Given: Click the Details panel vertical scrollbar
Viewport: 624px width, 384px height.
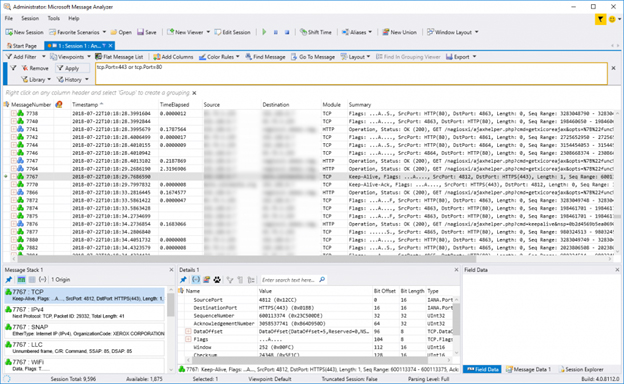Looking at the screenshot, I should pos(456,320).
